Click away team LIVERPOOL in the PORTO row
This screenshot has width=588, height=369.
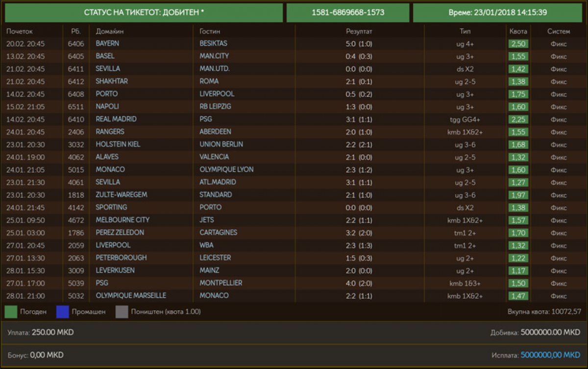click(217, 94)
